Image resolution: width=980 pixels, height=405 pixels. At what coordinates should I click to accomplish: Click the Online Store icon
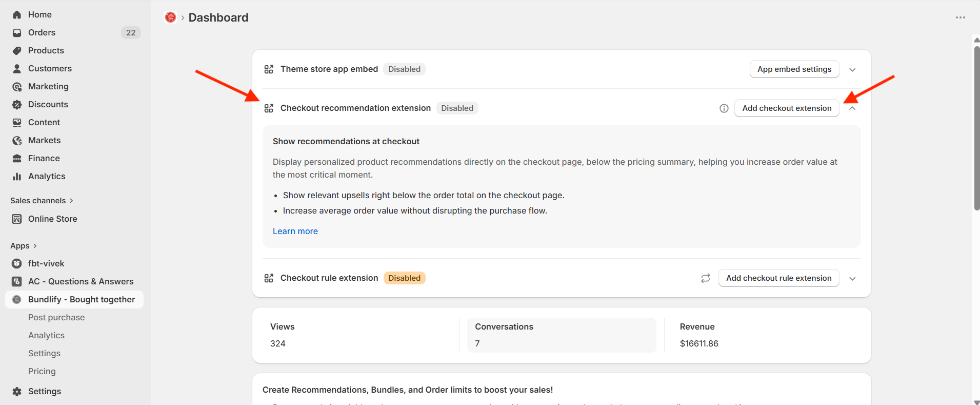(x=17, y=219)
